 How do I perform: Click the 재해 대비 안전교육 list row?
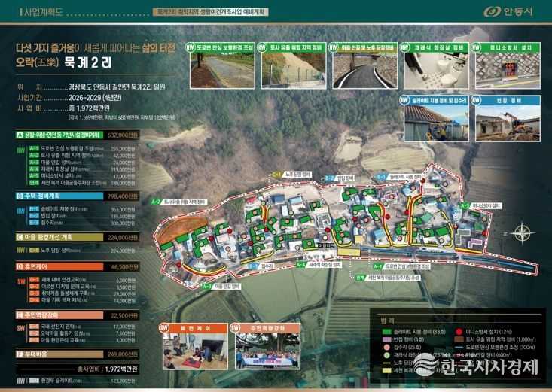point(82,280)
